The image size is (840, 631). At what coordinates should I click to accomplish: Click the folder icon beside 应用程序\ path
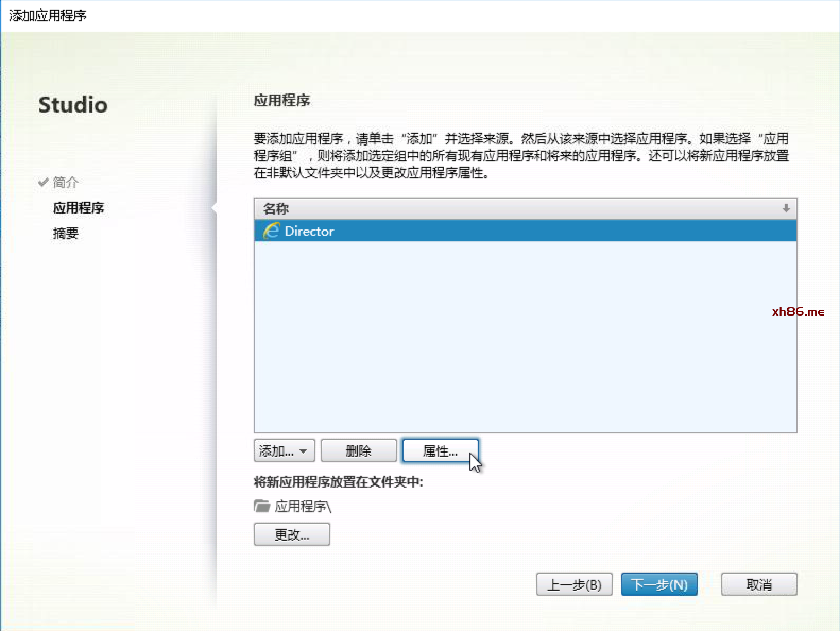[262, 506]
